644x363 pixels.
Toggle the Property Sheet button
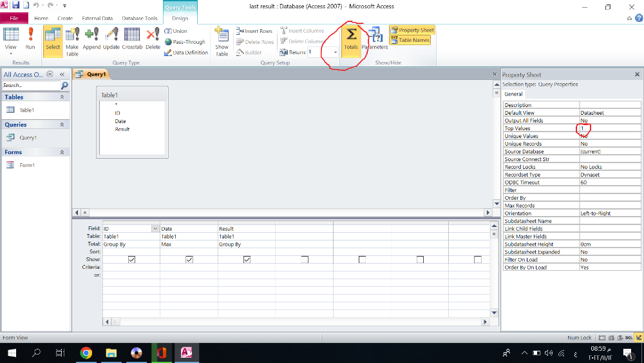point(412,30)
